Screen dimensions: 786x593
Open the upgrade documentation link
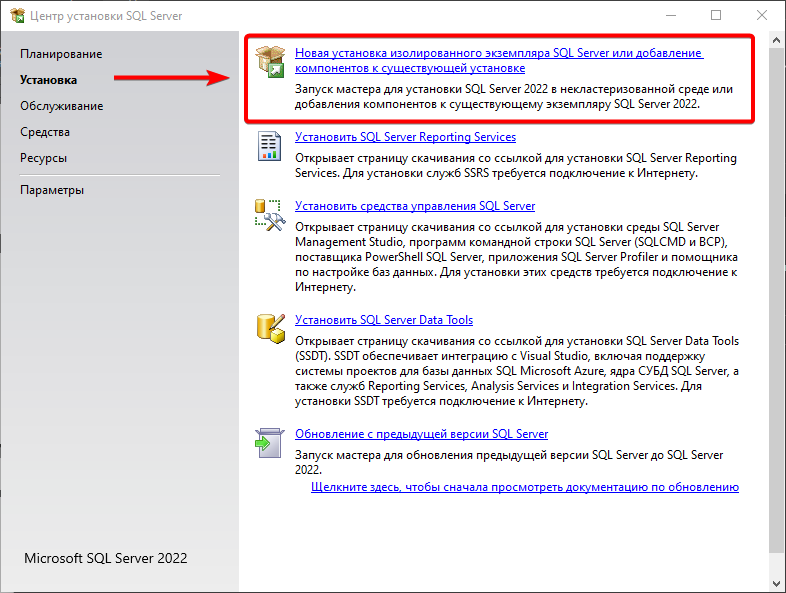tap(525, 487)
